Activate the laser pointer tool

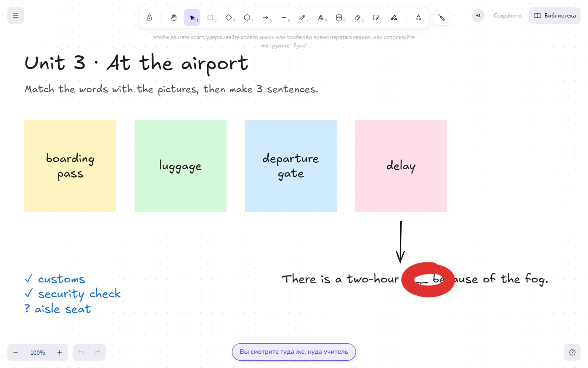[441, 17]
